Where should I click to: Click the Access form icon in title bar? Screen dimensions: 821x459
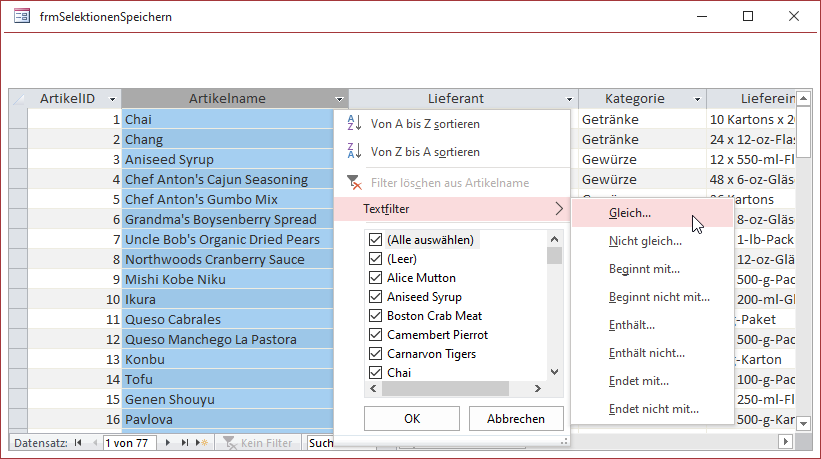(20, 16)
